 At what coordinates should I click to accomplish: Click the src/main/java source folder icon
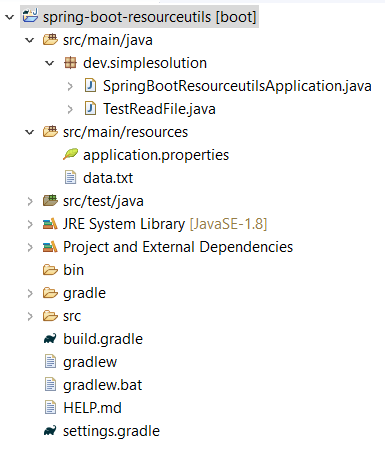[50, 39]
